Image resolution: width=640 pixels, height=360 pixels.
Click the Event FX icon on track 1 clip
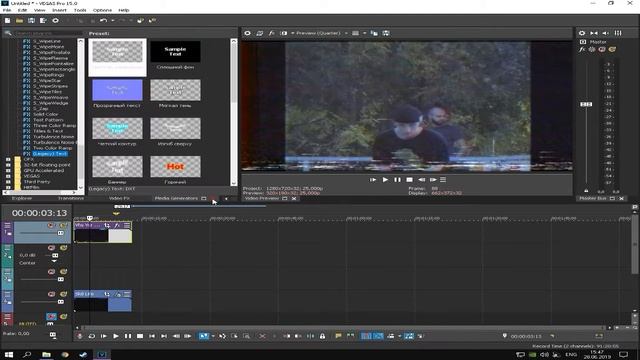pyautogui.click(x=117, y=225)
